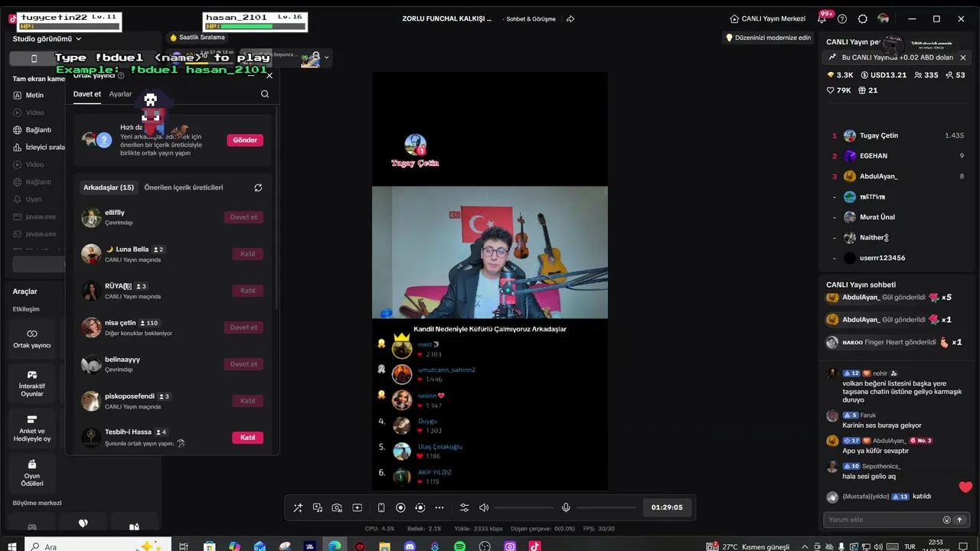Open Discord from the taskbar
980x551 pixels.
click(x=410, y=546)
